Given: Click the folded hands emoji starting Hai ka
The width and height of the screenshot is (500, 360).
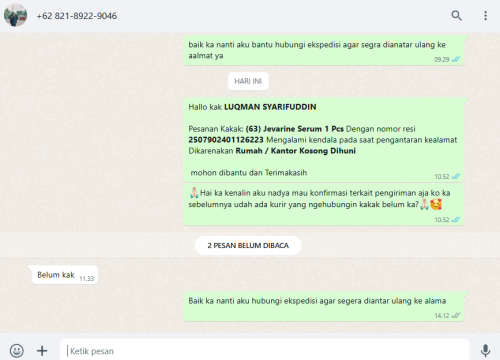Looking at the screenshot, I should pyautogui.click(x=194, y=193).
